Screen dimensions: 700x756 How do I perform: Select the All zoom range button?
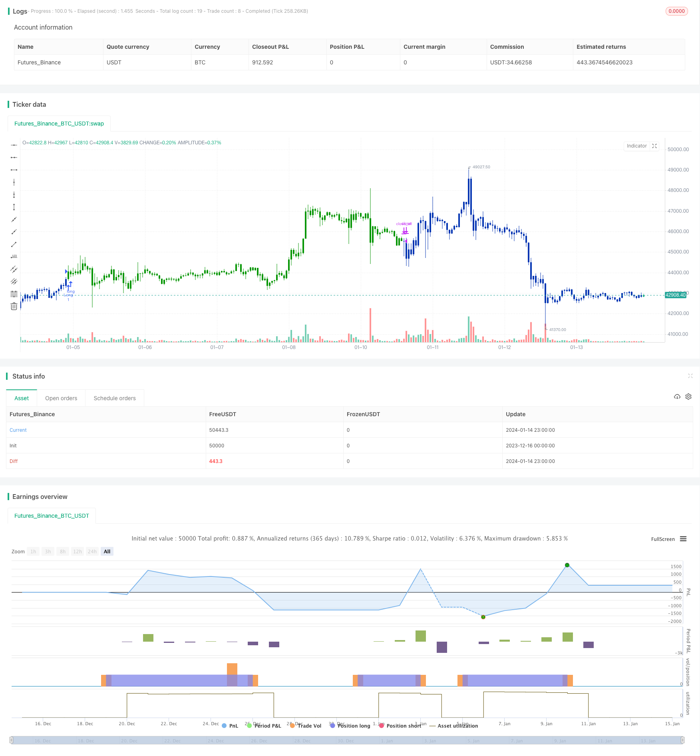point(107,551)
